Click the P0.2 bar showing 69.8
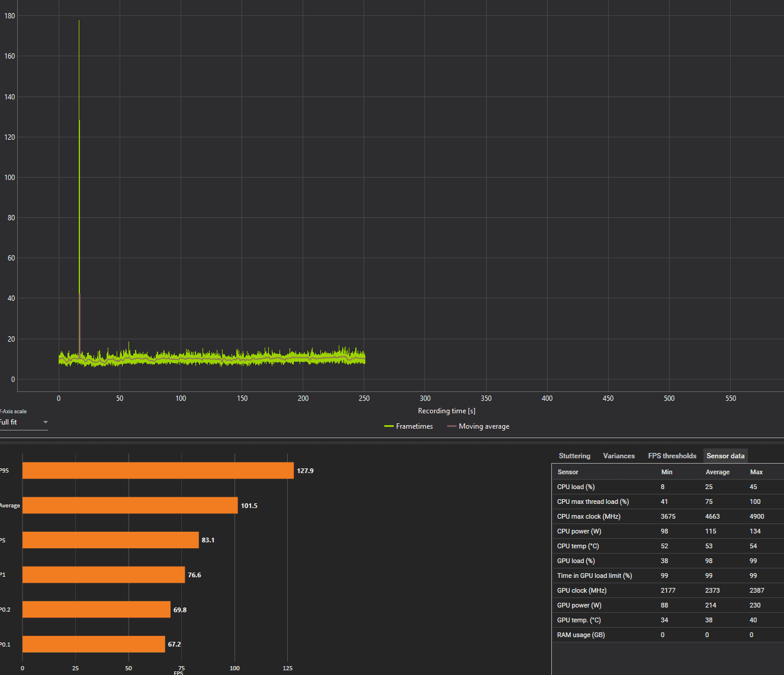784x675 pixels. click(x=97, y=609)
